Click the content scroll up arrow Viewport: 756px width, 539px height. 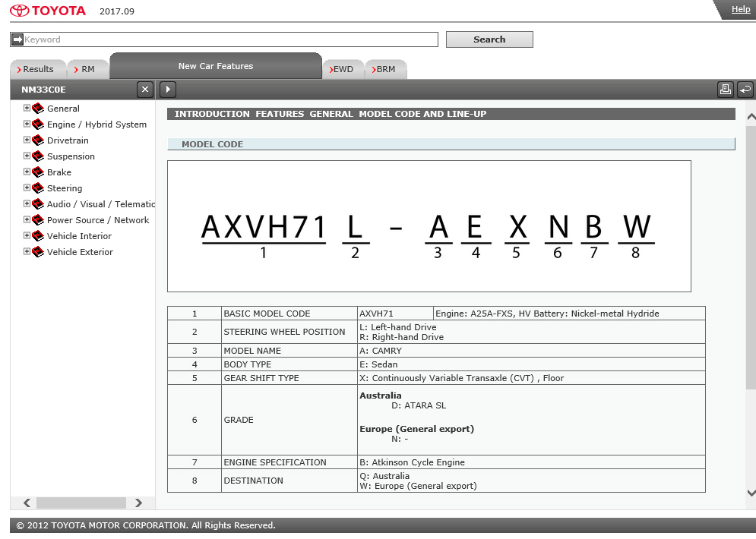751,117
